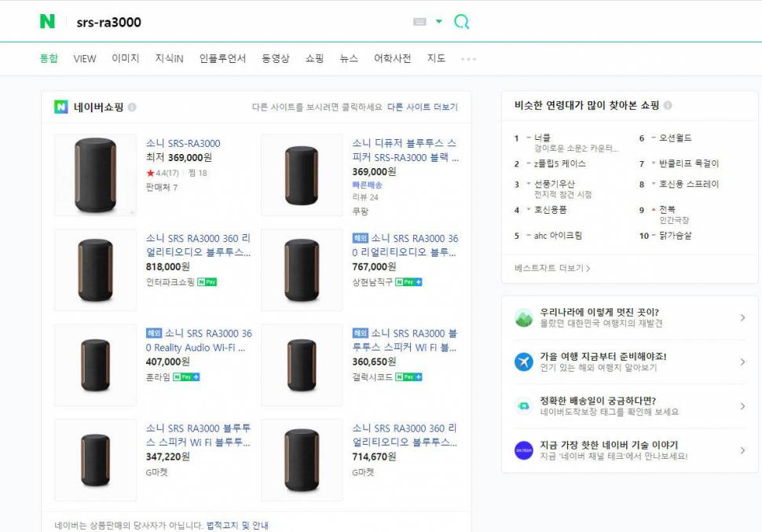
Task: Open the ranked keyword 너클
Action: pyautogui.click(x=542, y=138)
